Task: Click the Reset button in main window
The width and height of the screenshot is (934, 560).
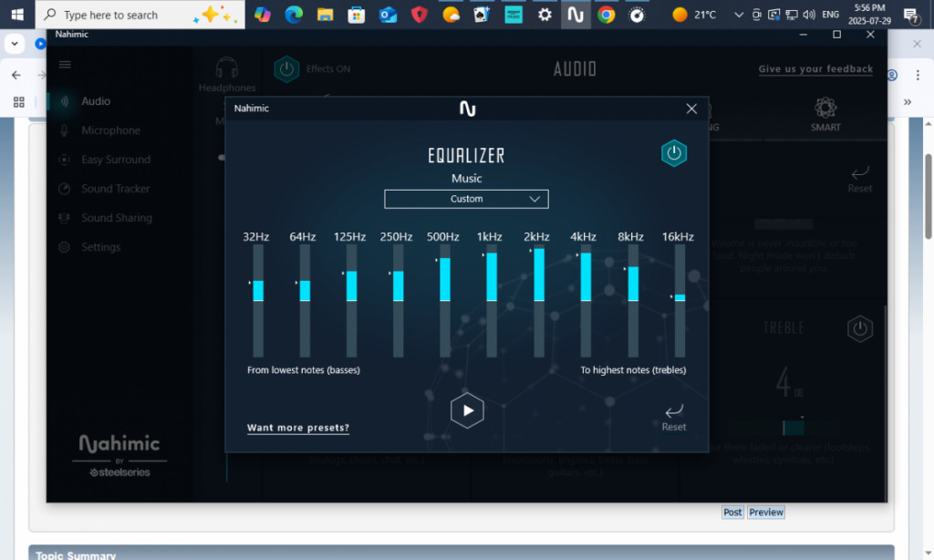Action: coord(859,180)
